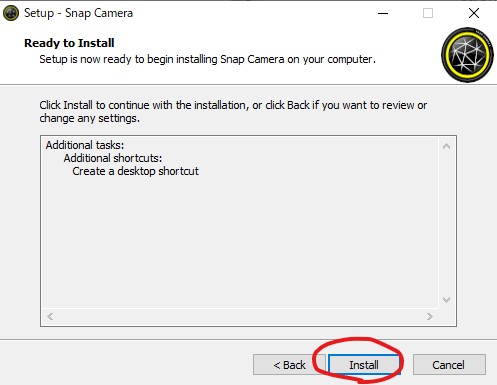Click the summary box scroll left arrow
497x385 pixels.
tap(50, 316)
